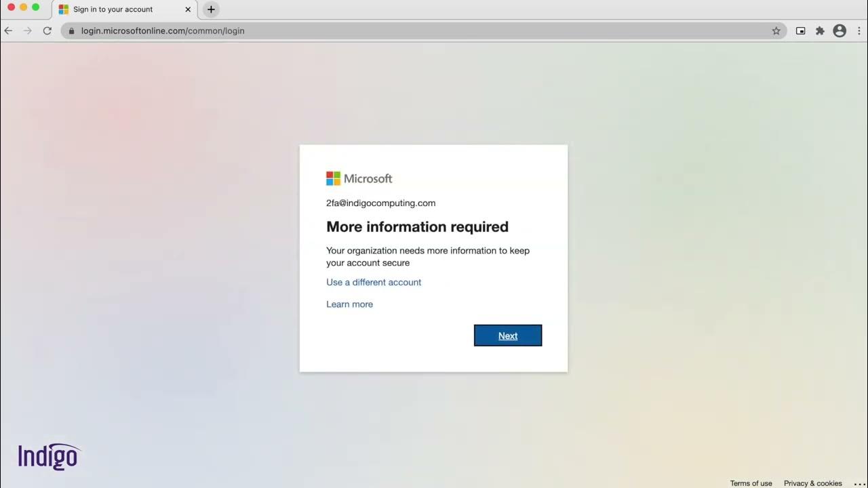Open the Chrome profile avatar icon

[840, 30]
